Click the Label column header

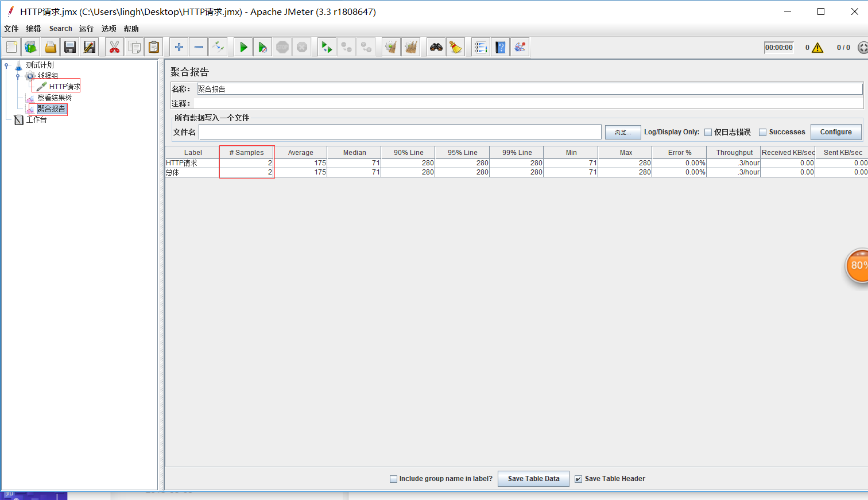point(193,153)
